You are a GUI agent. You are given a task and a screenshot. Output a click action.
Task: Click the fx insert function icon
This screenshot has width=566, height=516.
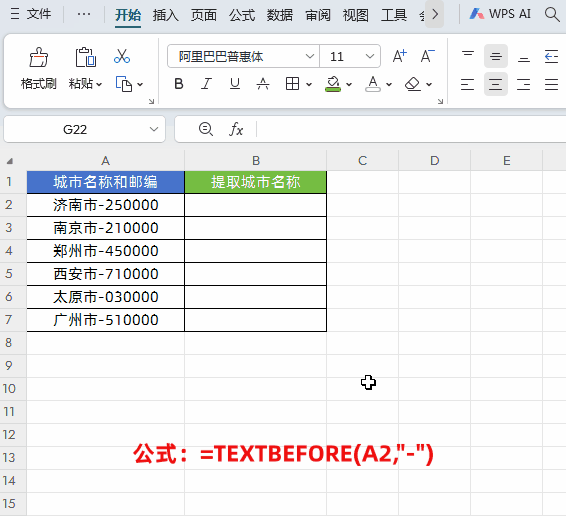(x=236, y=129)
